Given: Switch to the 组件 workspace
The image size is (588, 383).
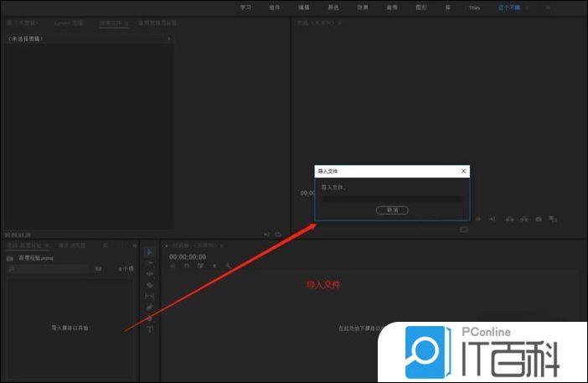Looking at the screenshot, I should [275, 8].
